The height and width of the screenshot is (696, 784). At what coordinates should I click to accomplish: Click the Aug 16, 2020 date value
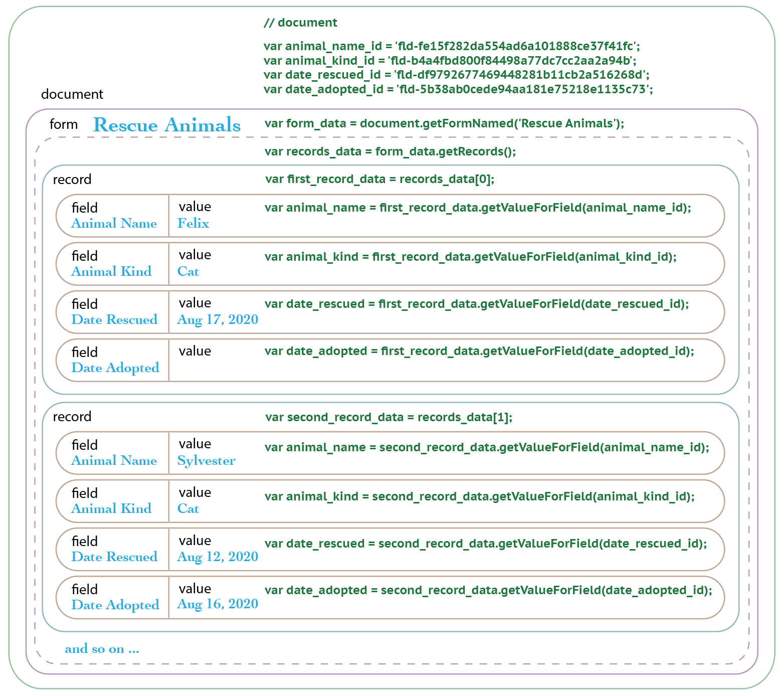218,604
